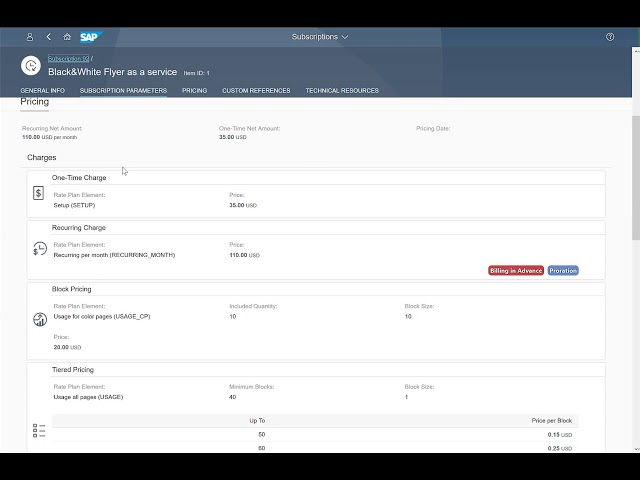Viewport: 640px width, 480px height.
Task: Click Usage all pages (USAGE) text
Action: (88, 397)
